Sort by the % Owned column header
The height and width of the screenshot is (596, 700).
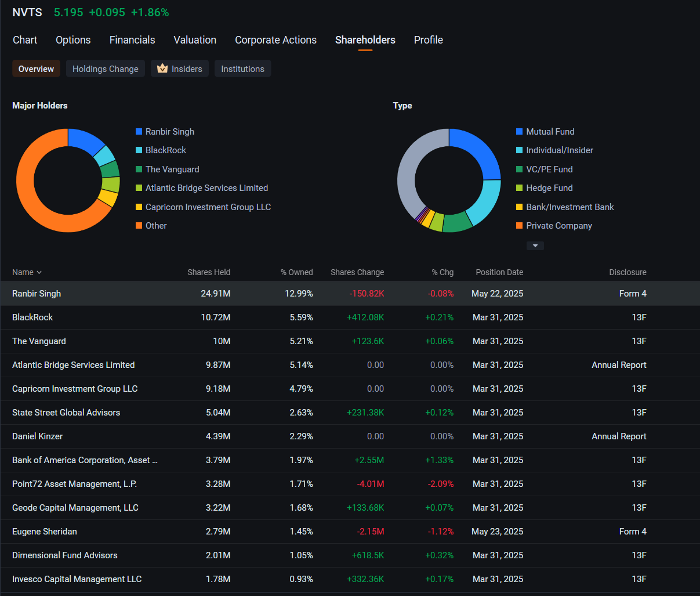tap(297, 272)
